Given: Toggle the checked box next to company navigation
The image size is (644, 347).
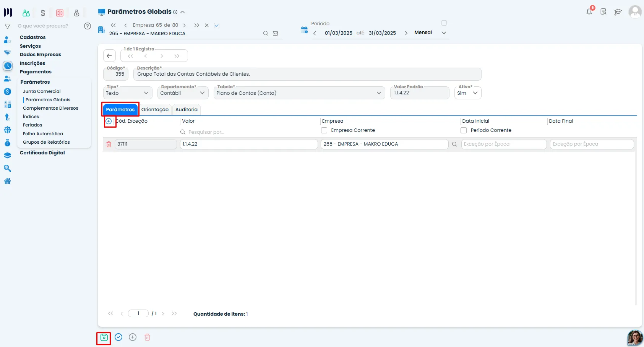Looking at the screenshot, I should tap(217, 26).
